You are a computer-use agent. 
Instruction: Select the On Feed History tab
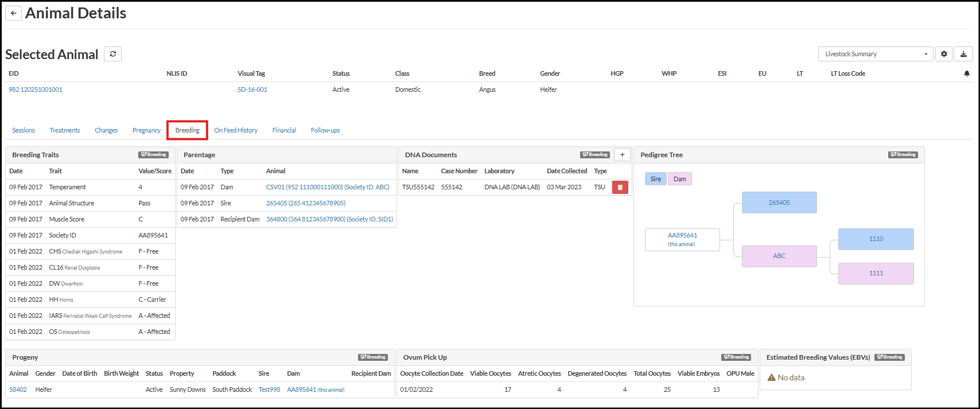click(x=236, y=130)
